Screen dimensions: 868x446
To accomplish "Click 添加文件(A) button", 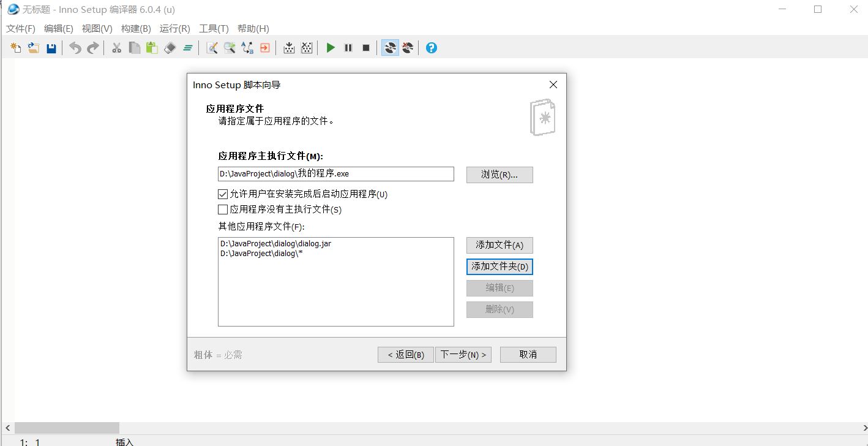I will pyautogui.click(x=499, y=245).
